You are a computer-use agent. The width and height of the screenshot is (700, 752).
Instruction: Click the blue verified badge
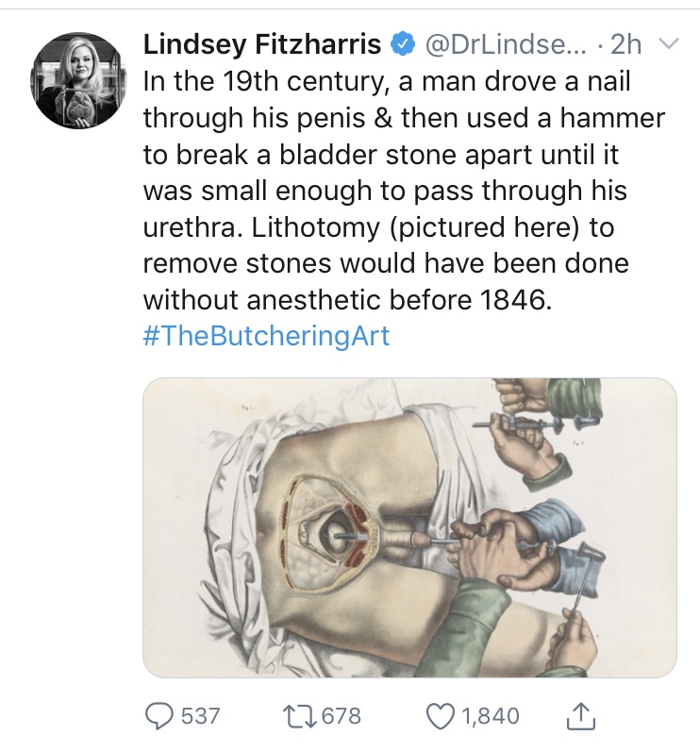pos(403,44)
